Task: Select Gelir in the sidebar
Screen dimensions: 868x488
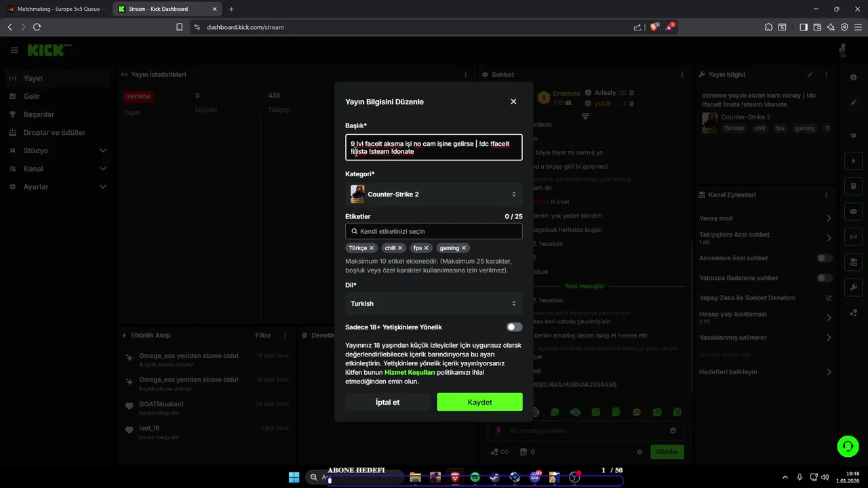Action: coord(58,96)
